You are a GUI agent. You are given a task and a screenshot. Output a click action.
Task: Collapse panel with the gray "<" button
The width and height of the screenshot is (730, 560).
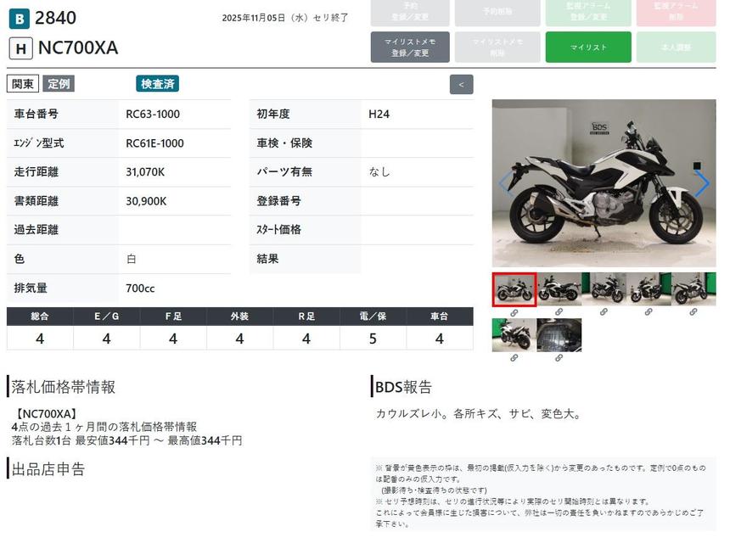point(461,84)
